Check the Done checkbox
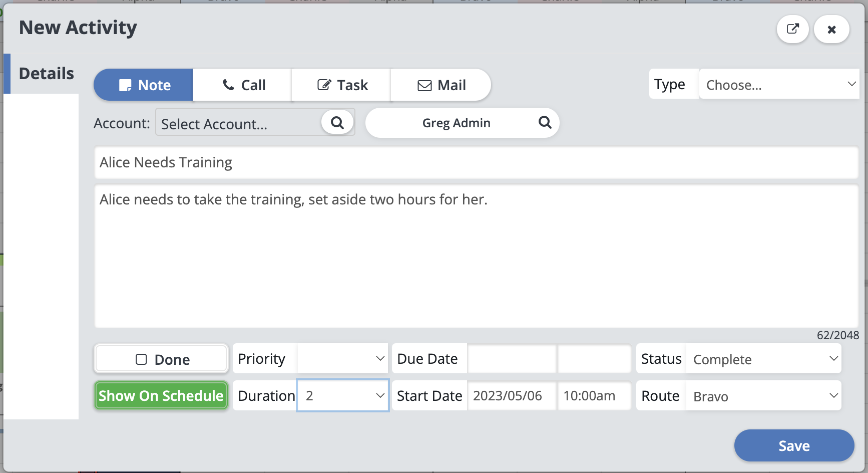Viewport: 868px width, 473px height. point(142,359)
